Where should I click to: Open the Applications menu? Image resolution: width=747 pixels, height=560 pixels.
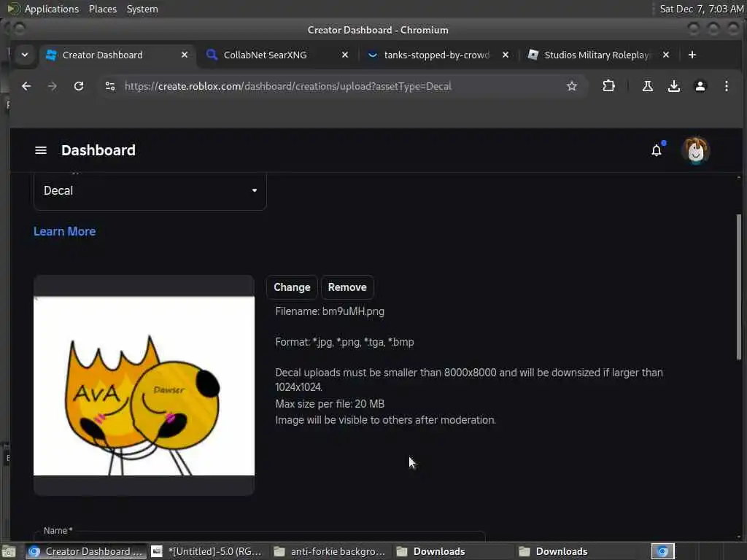pyautogui.click(x=52, y=9)
